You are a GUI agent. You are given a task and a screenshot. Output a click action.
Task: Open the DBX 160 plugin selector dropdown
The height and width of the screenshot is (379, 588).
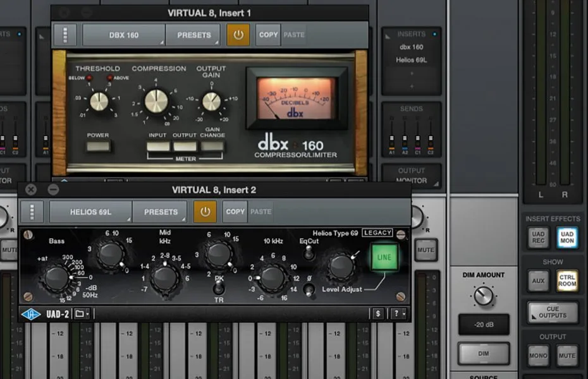124,35
